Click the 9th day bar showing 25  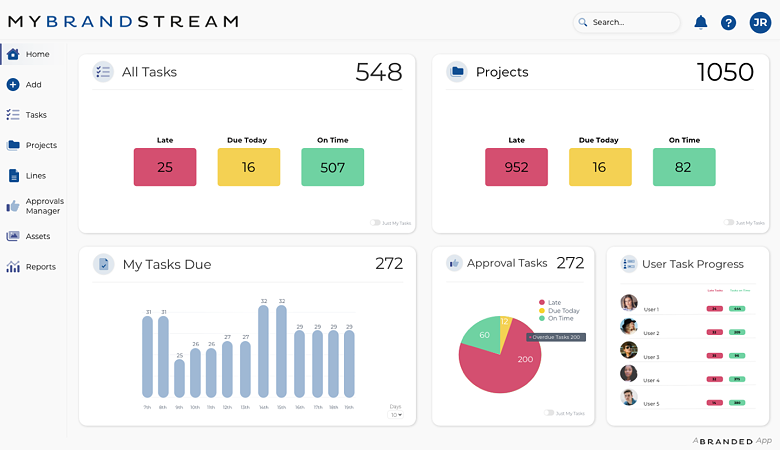[180, 378]
